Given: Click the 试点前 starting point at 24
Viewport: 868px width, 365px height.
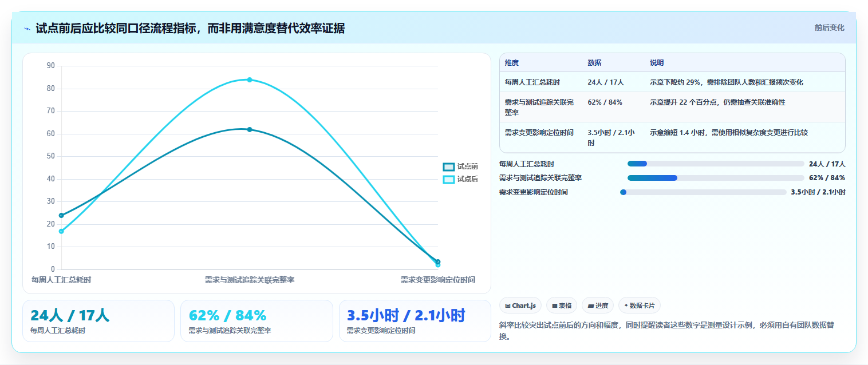Looking at the screenshot, I should point(61,215).
